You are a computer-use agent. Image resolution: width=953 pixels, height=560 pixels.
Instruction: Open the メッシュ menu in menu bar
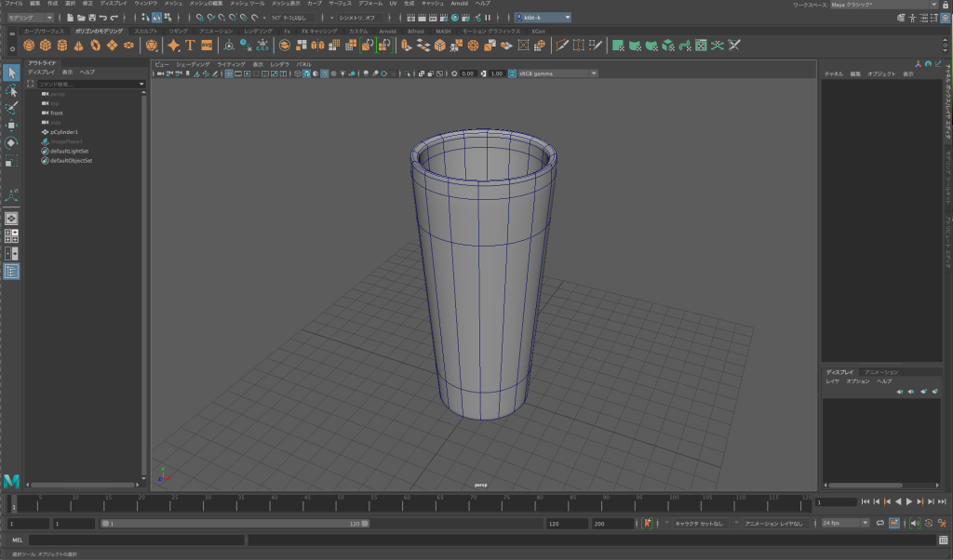click(173, 4)
